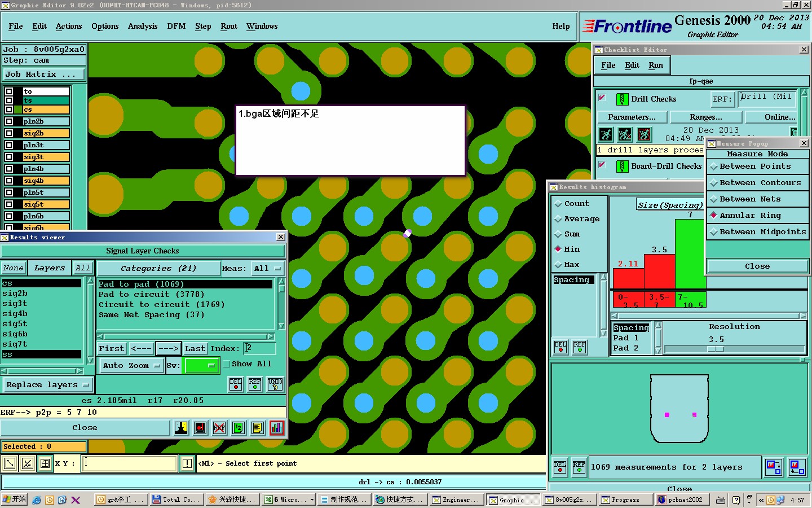This screenshot has height=508, width=812.
Task: Click the histogram-to-layer export icon with down arrow
Action: point(774,467)
